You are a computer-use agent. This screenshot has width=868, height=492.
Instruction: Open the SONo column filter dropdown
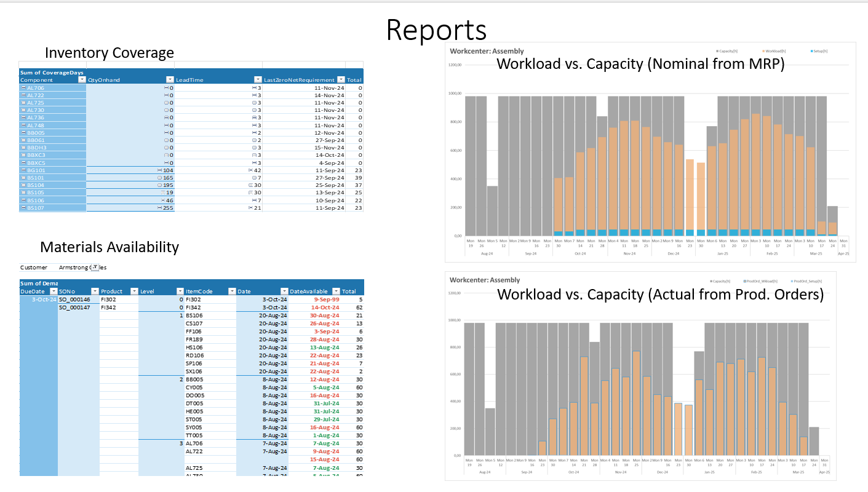click(x=95, y=292)
